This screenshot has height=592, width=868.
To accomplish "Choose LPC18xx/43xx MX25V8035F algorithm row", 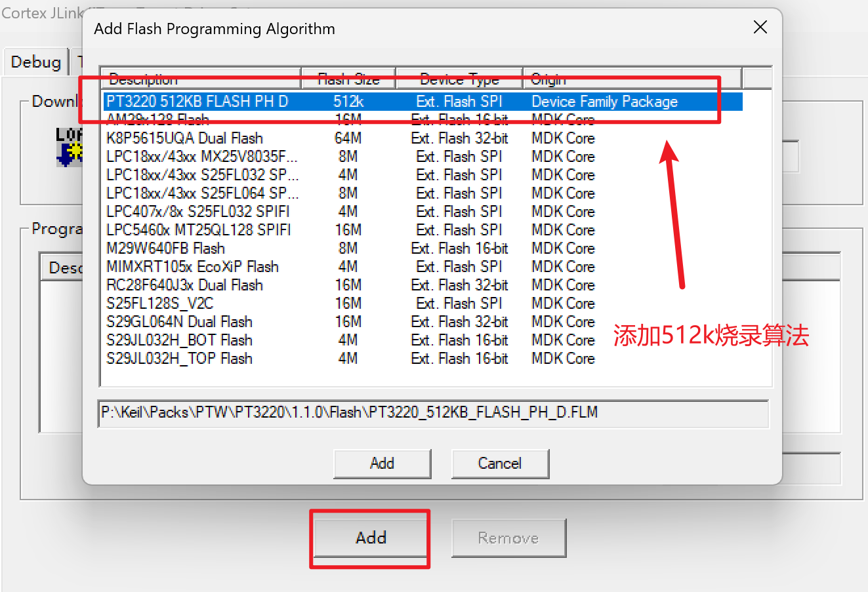I will [x=201, y=157].
